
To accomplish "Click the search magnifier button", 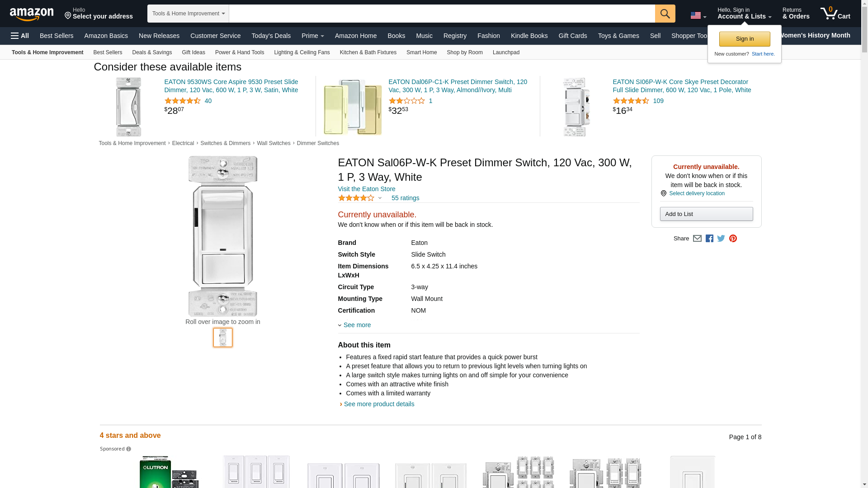I will click(665, 14).
